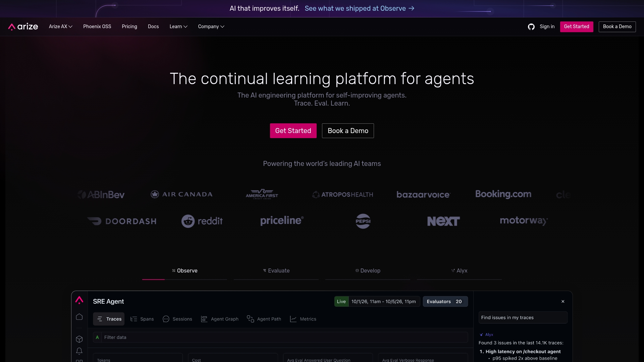Expand the Arize AX menu
This screenshot has height=362, width=644.
(x=61, y=26)
